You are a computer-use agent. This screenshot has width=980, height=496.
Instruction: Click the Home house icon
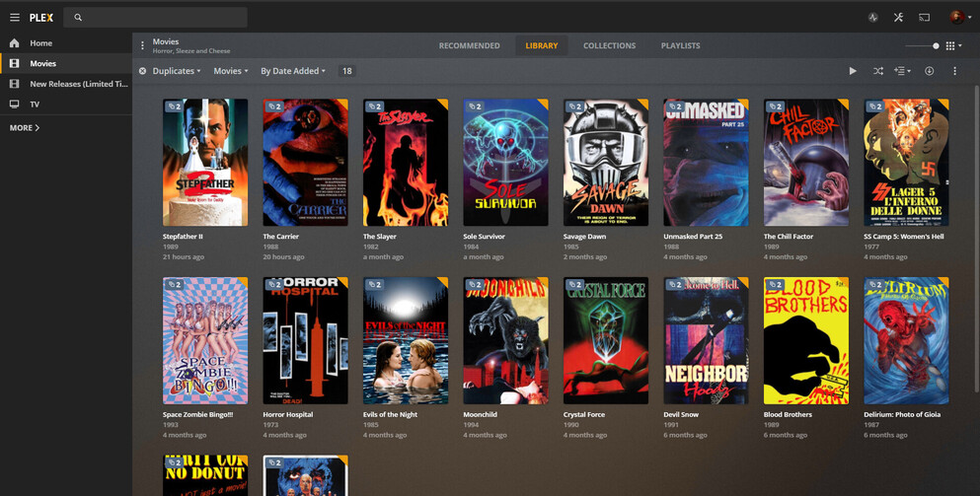point(15,43)
